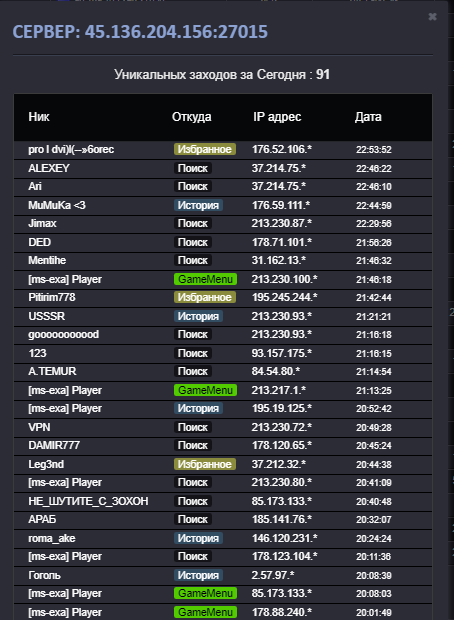Click IP address 178.71.101.* of DED
This screenshot has height=620, width=454.
pyautogui.click(x=282, y=242)
